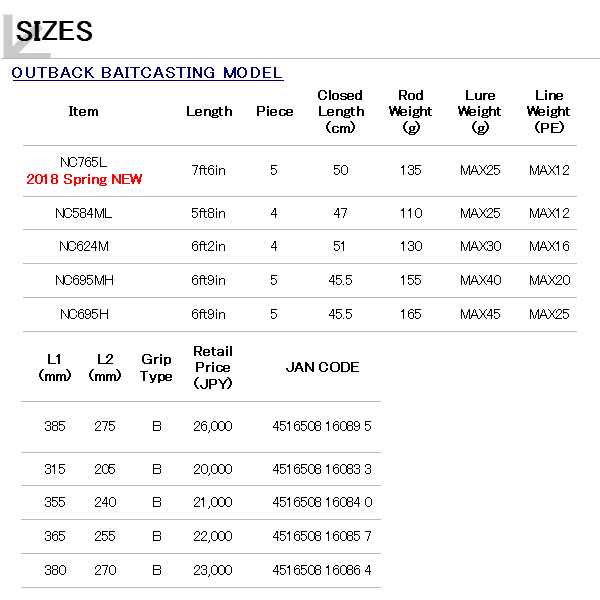This screenshot has width=600, height=600.
Task: Click the NC695MH item name
Action: pos(84,280)
